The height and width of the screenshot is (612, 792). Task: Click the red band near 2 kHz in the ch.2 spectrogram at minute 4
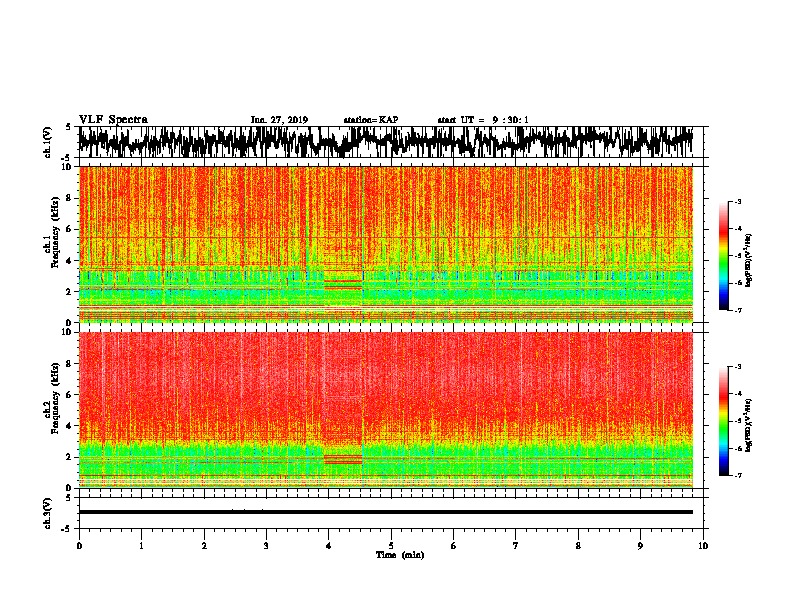[x=343, y=459]
